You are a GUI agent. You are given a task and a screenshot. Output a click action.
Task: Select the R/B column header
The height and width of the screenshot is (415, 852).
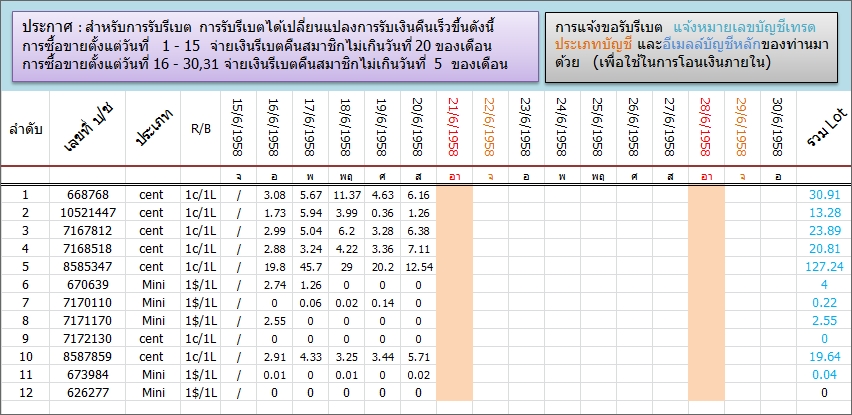pyautogui.click(x=201, y=131)
